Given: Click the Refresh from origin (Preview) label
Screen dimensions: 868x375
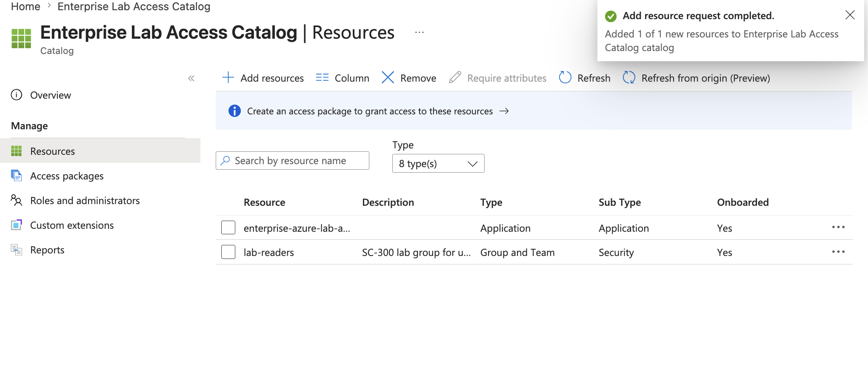Looking at the screenshot, I should [x=706, y=78].
